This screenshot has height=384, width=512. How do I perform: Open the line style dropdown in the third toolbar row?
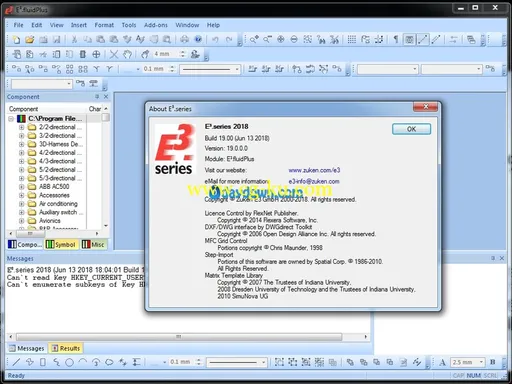point(210,69)
